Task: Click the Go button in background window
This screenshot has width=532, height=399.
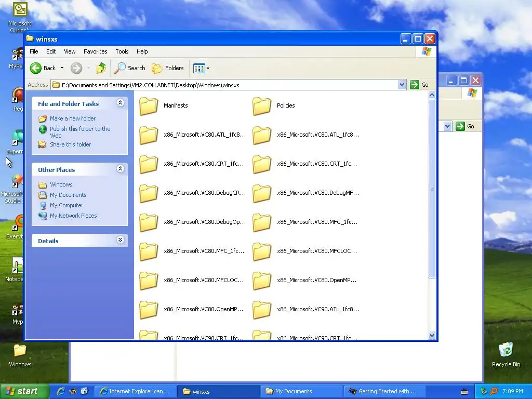Action: point(465,126)
